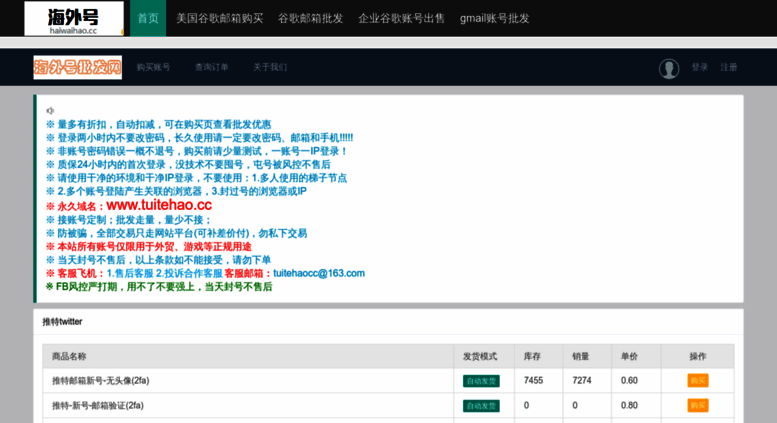Click 销量 column header
The image size is (777, 423).
point(581,356)
